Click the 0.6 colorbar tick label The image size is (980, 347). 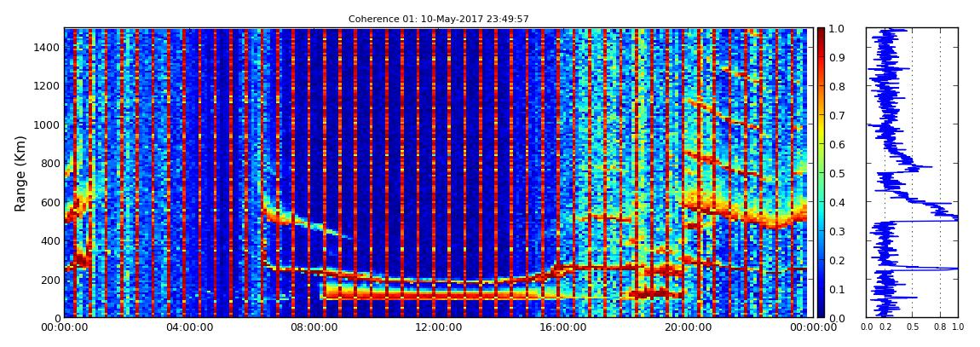point(836,144)
